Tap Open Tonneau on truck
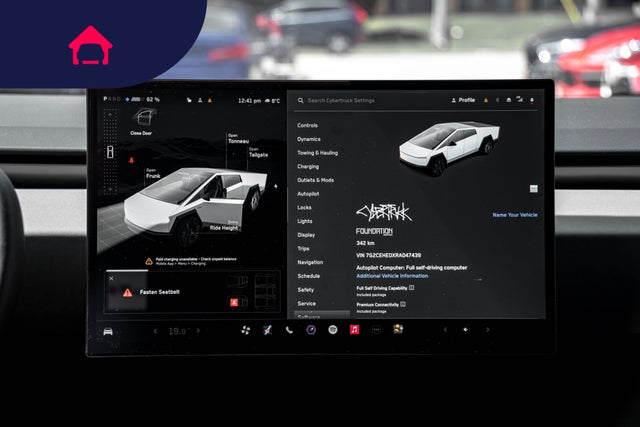Image resolution: width=640 pixels, height=427 pixels. [x=238, y=139]
